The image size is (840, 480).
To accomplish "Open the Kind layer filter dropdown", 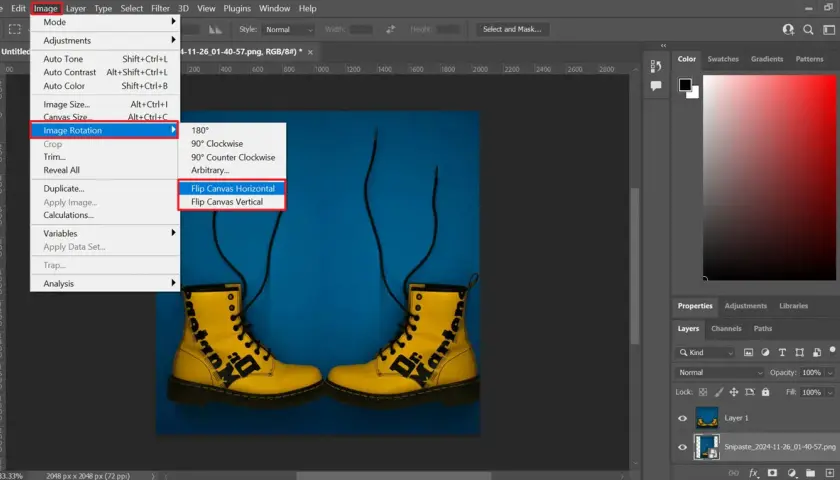I will click(x=705, y=352).
